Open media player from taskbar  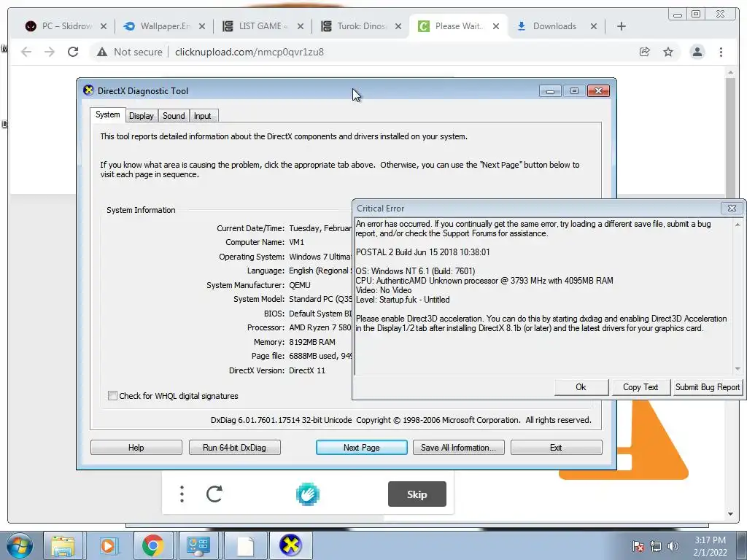click(x=108, y=545)
